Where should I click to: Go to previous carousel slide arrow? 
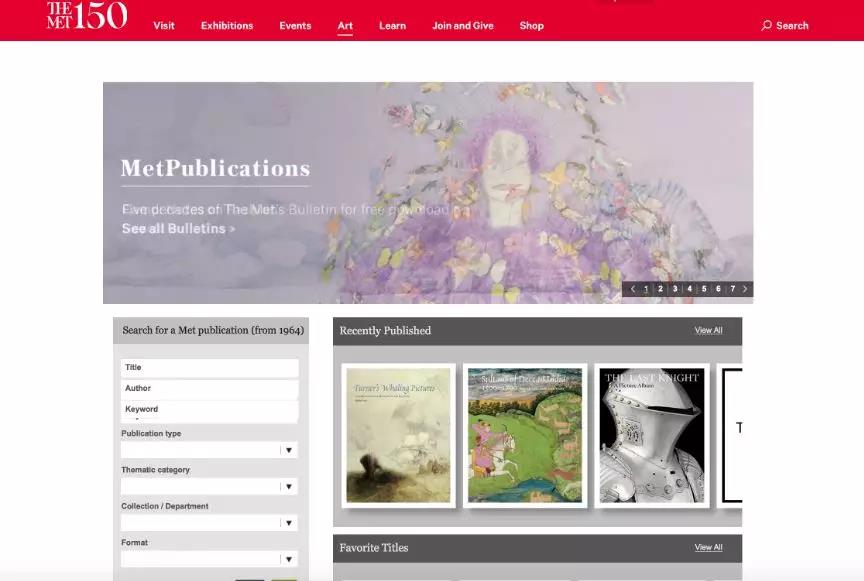[x=633, y=289]
